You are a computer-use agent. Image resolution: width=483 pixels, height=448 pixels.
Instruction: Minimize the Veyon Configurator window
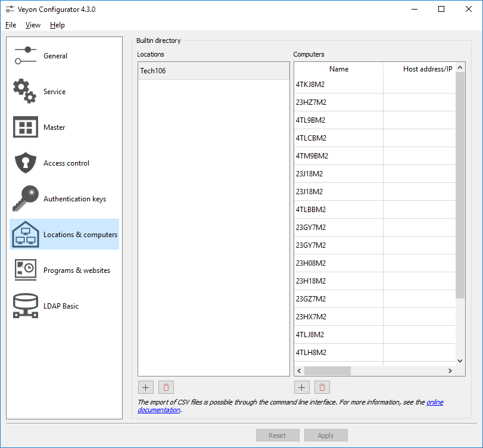(x=415, y=10)
